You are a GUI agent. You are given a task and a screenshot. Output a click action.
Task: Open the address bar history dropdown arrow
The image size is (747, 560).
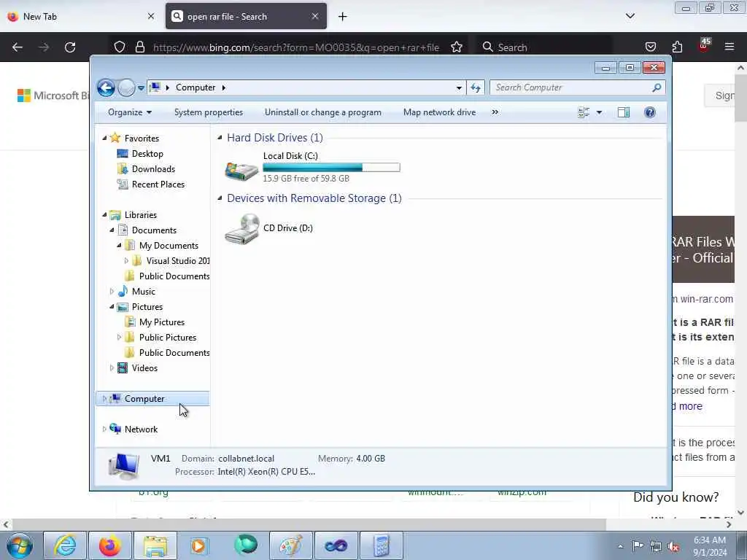point(459,87)
